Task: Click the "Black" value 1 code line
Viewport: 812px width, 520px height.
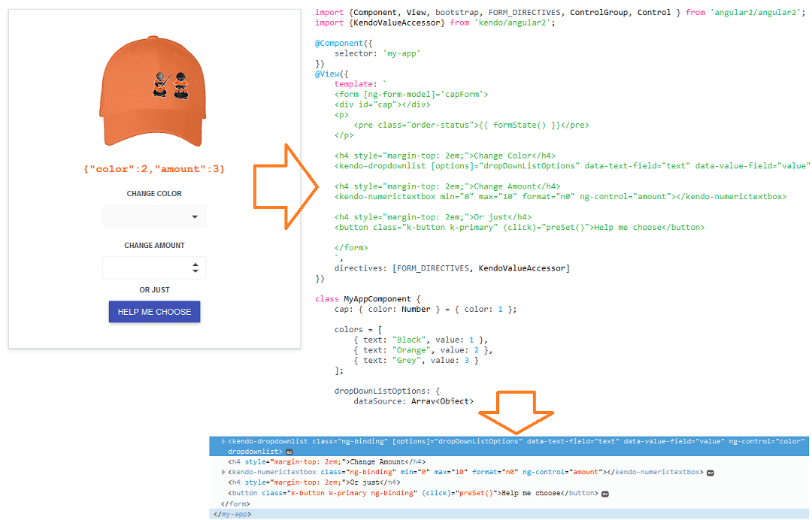Action: coord(421,340)
